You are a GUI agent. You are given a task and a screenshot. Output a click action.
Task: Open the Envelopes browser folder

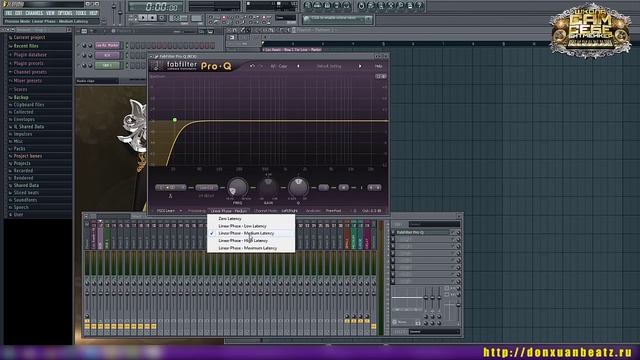(24, 120)
